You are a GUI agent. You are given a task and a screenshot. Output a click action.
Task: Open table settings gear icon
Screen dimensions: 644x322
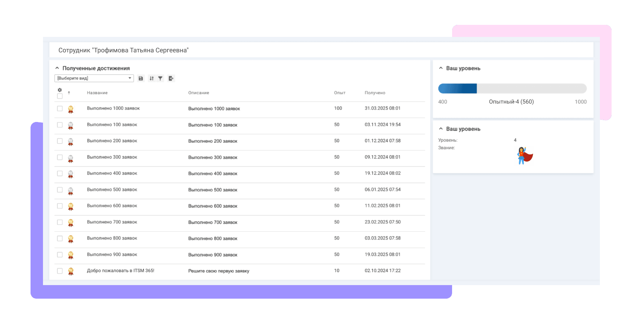60,90
